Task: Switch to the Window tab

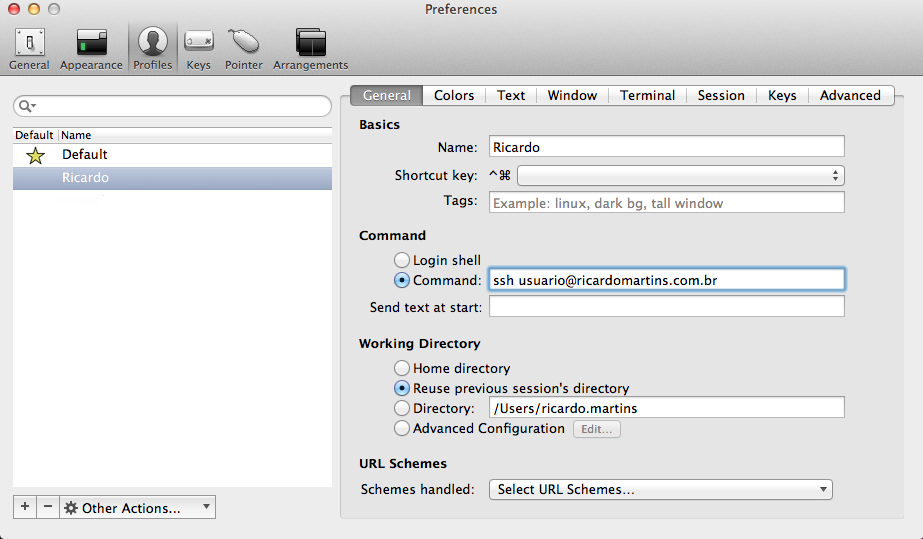Action: tap(572, 95)
